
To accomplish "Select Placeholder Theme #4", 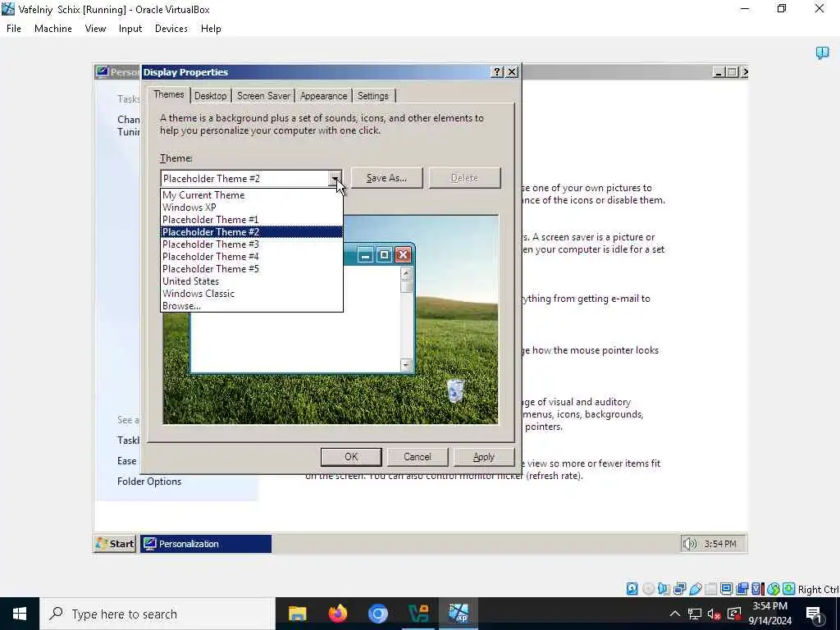I will pos(251,257).
